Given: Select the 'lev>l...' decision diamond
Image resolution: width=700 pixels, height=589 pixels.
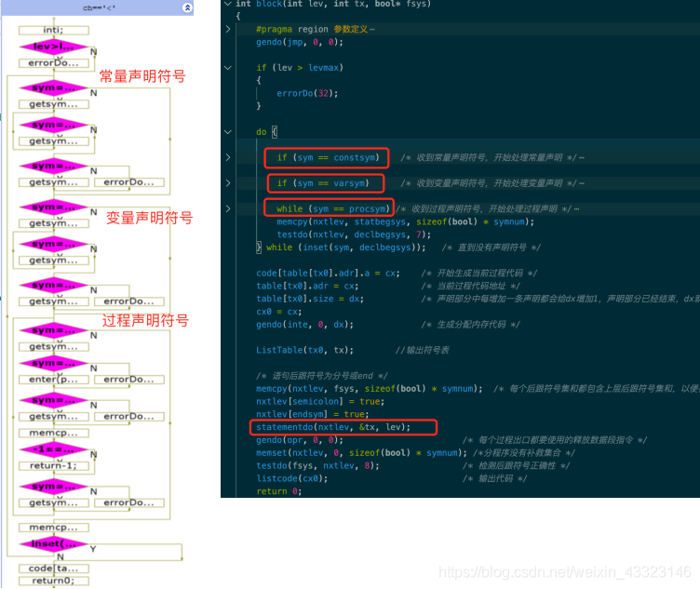Looking at the screenshot, I should coord(54,47).
